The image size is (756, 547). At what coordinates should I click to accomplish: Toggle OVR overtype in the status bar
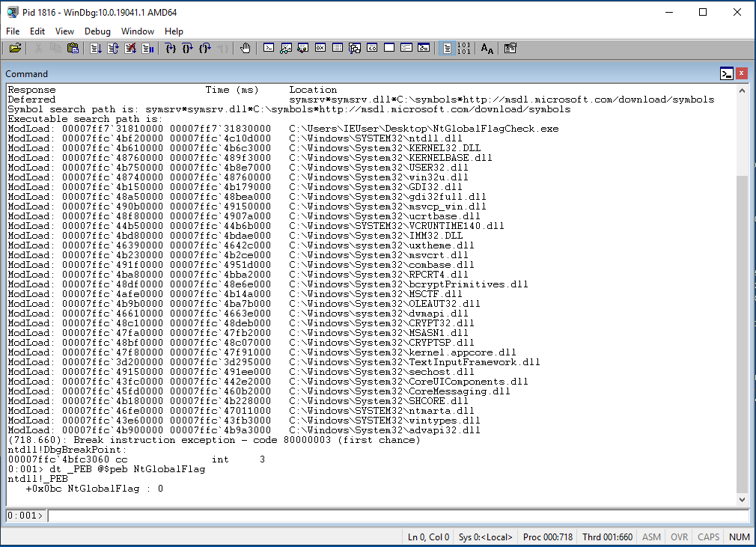tap(679, 537)
